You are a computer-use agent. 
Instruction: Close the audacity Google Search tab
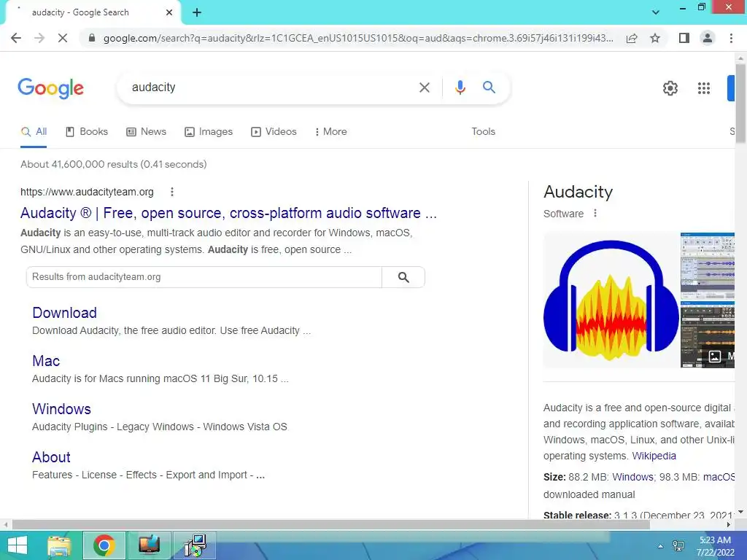pos(169,12)
